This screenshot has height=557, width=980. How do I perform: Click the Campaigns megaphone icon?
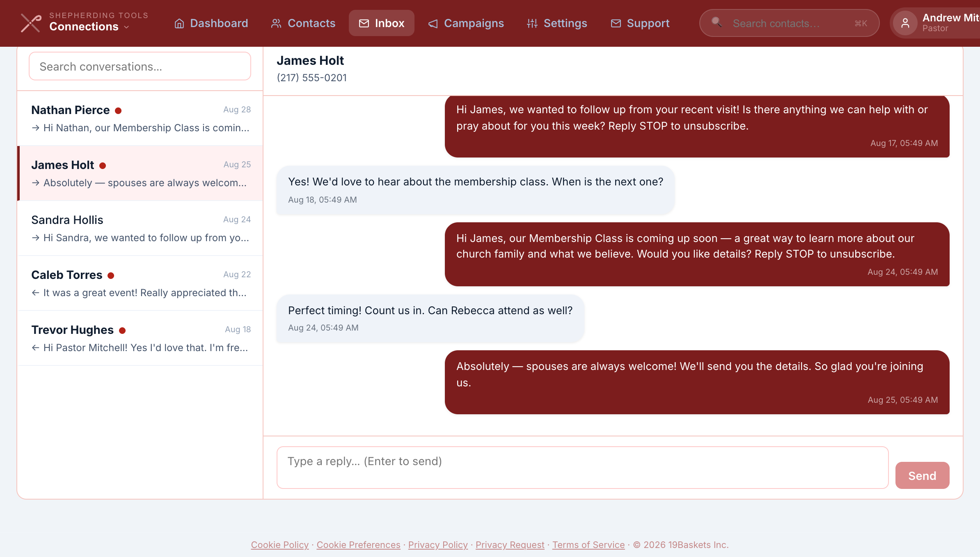click(x=433, y=23)
